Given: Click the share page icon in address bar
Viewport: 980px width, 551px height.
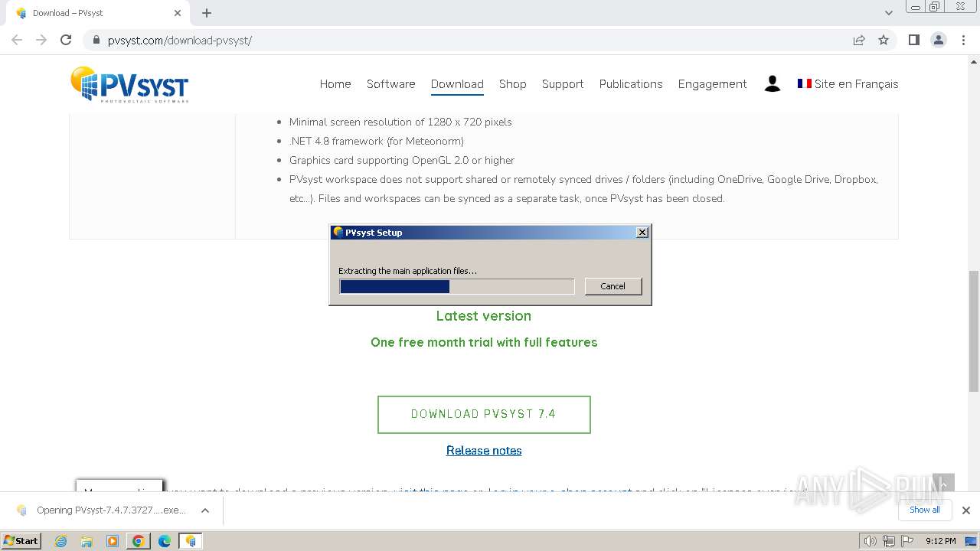Looking at the screenshot, I should [x=859, y=40].
